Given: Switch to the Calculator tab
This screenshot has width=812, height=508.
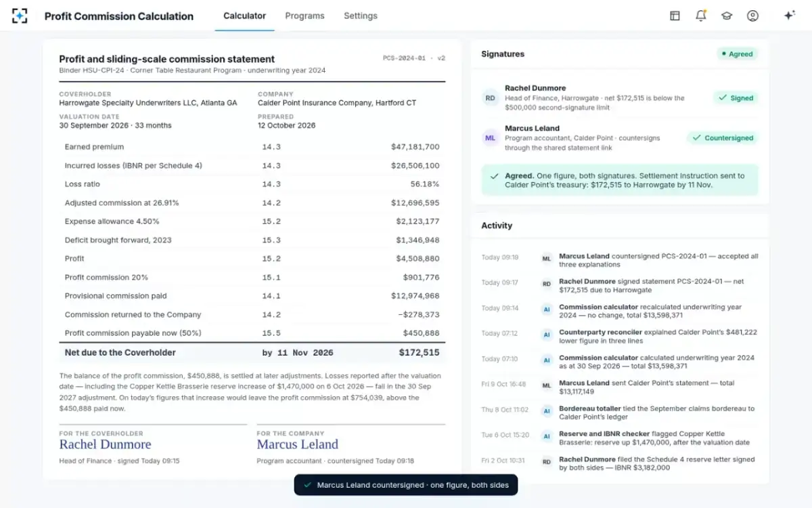Looking at the screenshot, I should coord(244,16).
